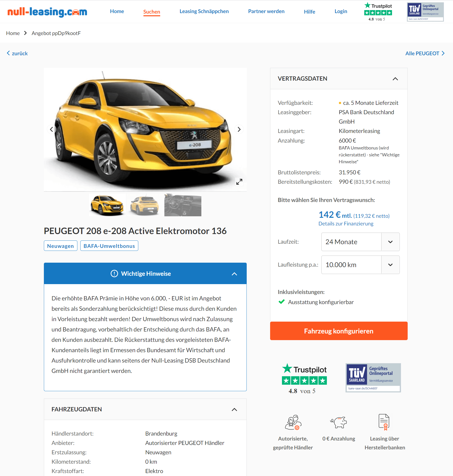This screenshot has width=453, height=476.
Task: Click Bruttolistenpreis value 31.950 €
Action: [349, 172]
